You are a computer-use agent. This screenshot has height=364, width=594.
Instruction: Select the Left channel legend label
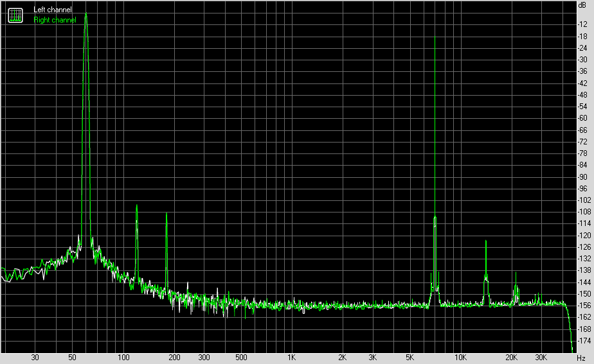tap(52, 10)
